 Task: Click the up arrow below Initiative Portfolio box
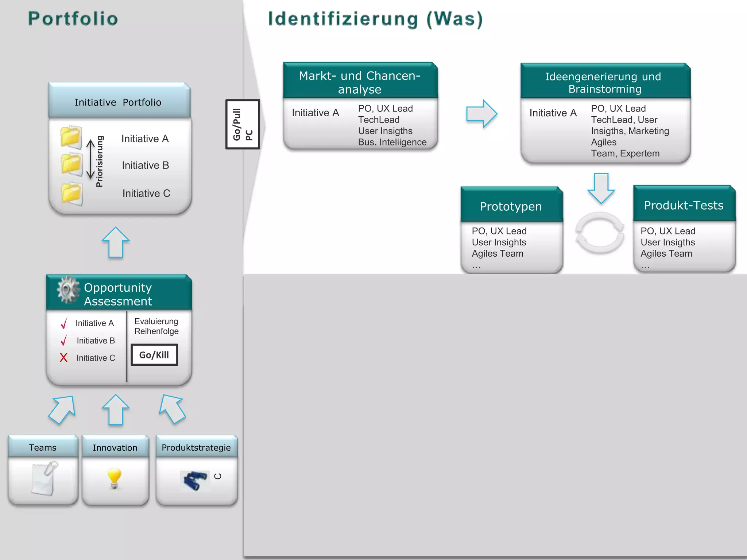(116, 242)
